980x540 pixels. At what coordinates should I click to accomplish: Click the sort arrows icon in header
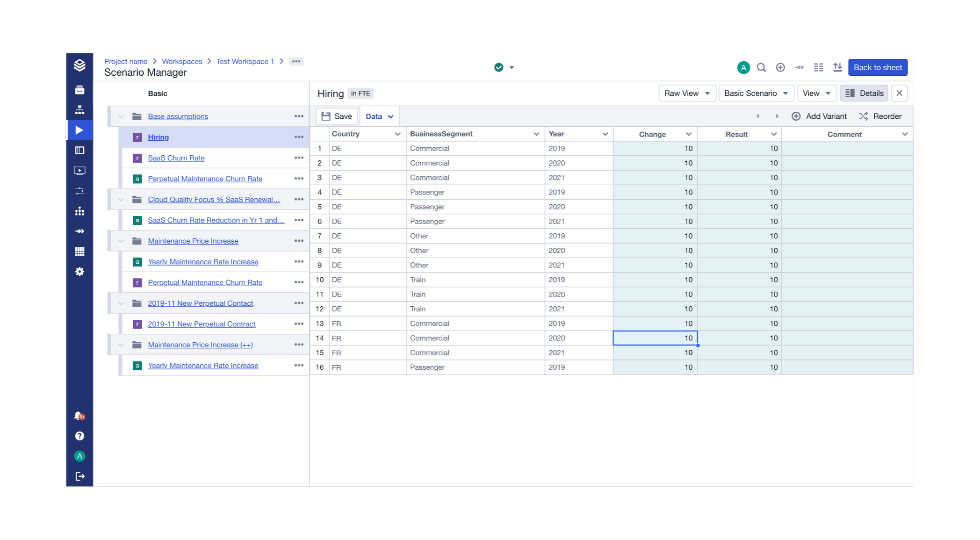tap(837, 67)
